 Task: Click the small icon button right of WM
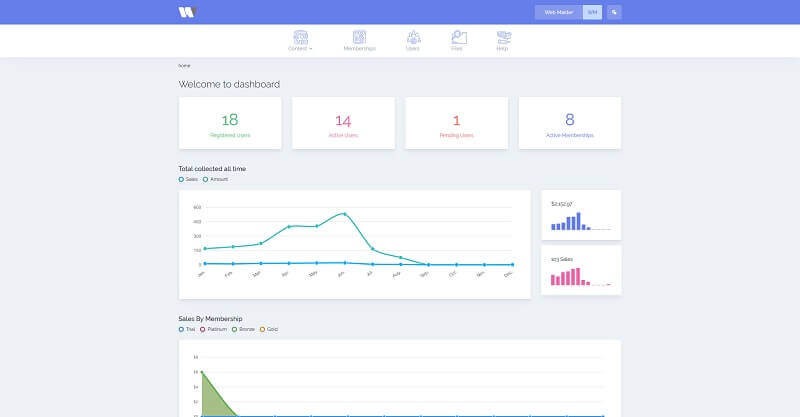[614, 12]
